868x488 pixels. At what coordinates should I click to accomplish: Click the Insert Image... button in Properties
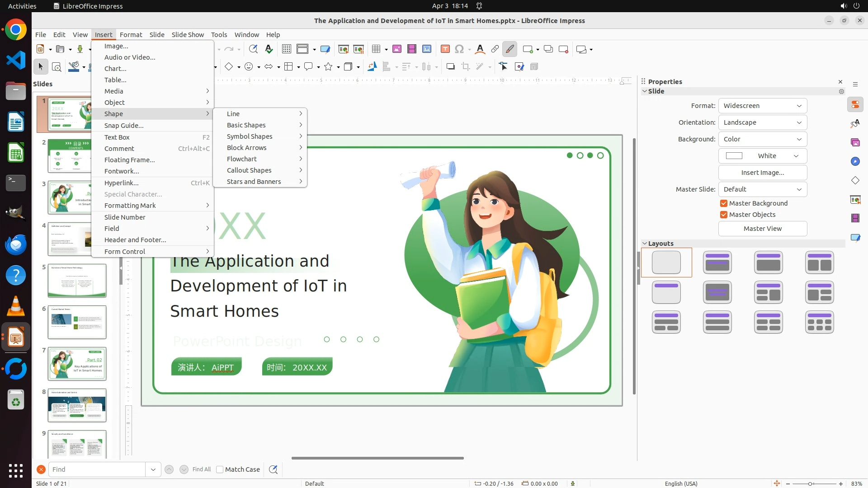coord(762,173)
